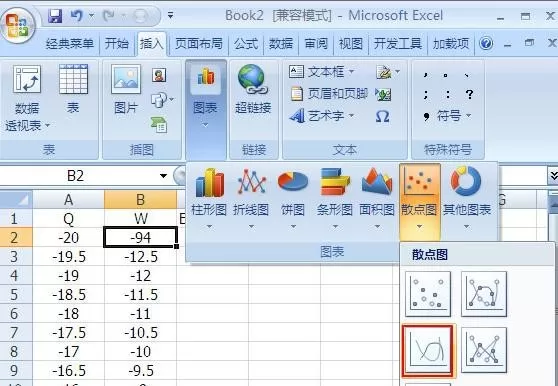Viewport: 558px width, 386px height.
Task: Open the Shapes gallery icon
Action: point(158,100)
